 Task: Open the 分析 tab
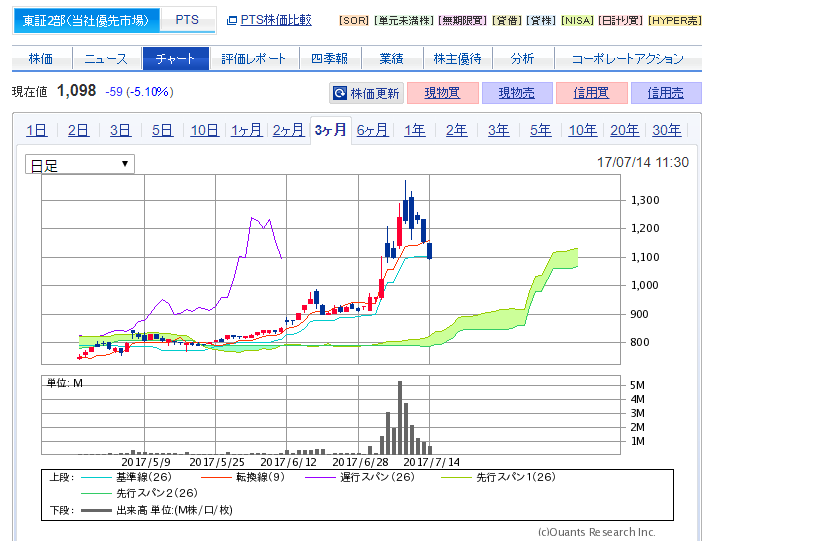tap(522, 58)
